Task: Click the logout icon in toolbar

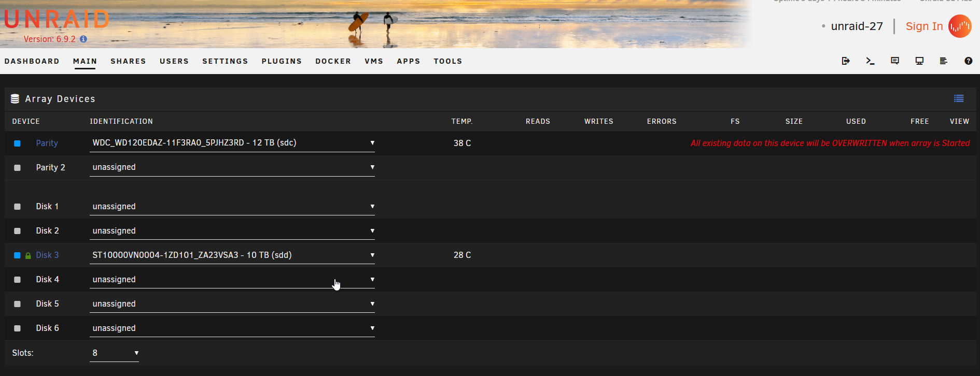Action: [846, 61]
